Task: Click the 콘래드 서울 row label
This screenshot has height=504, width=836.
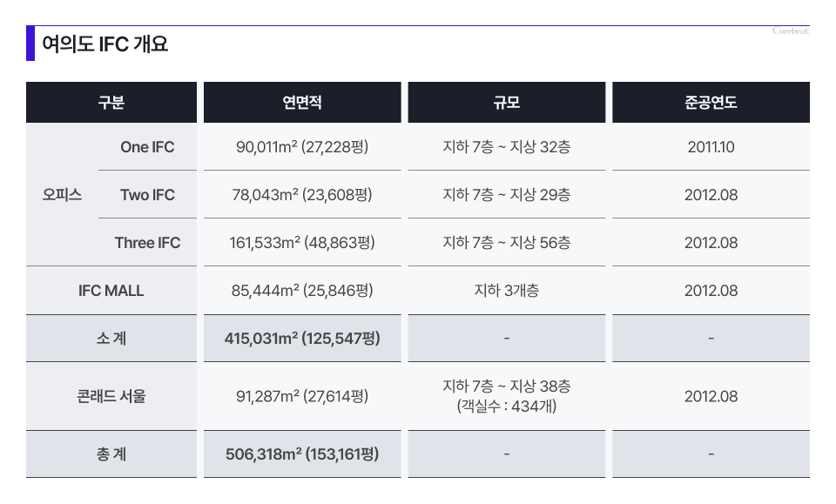Action: (x=111, y=396)
